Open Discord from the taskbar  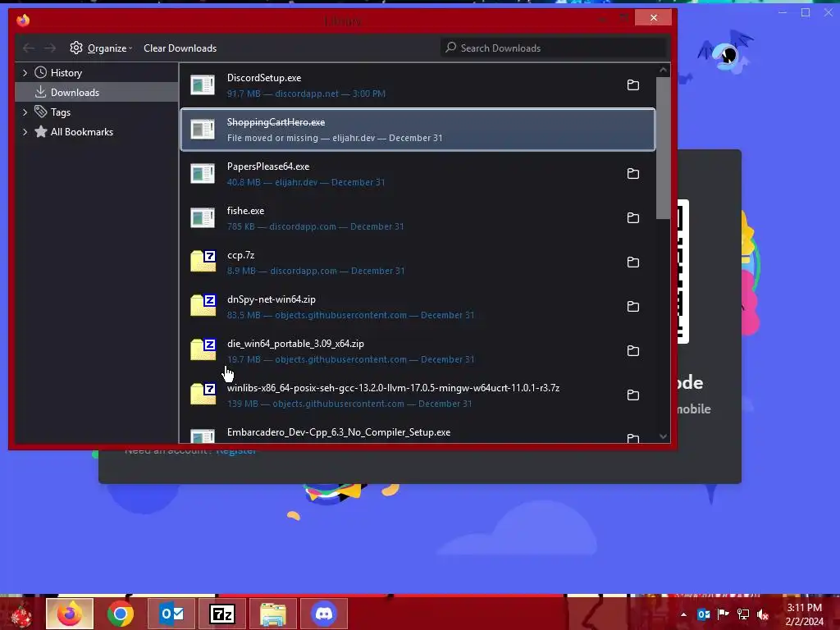click(324, 614)
